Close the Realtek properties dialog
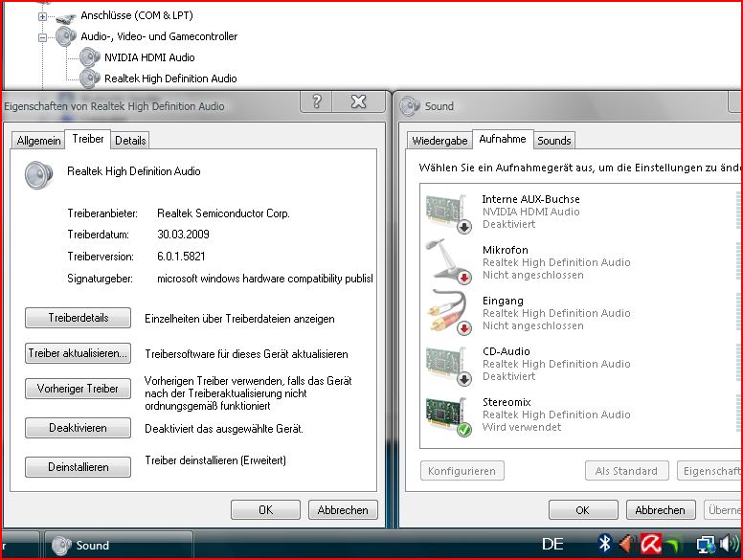743x560 pixels. point(359,101)
